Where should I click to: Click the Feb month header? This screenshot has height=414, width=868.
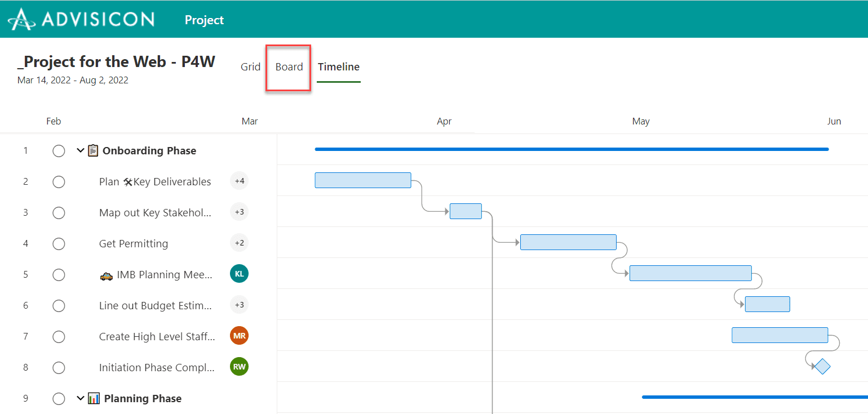[54, 121]
